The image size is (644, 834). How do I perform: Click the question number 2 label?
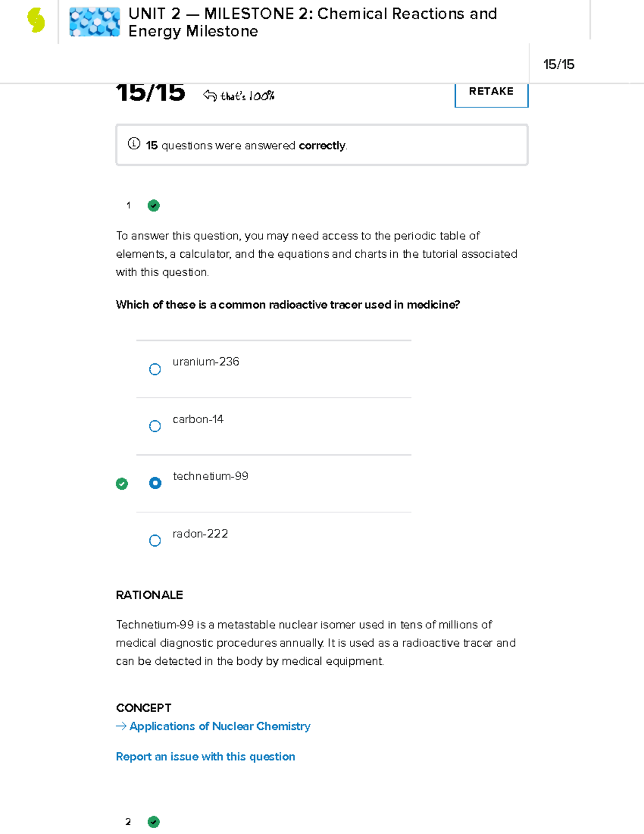click(128, 822)
